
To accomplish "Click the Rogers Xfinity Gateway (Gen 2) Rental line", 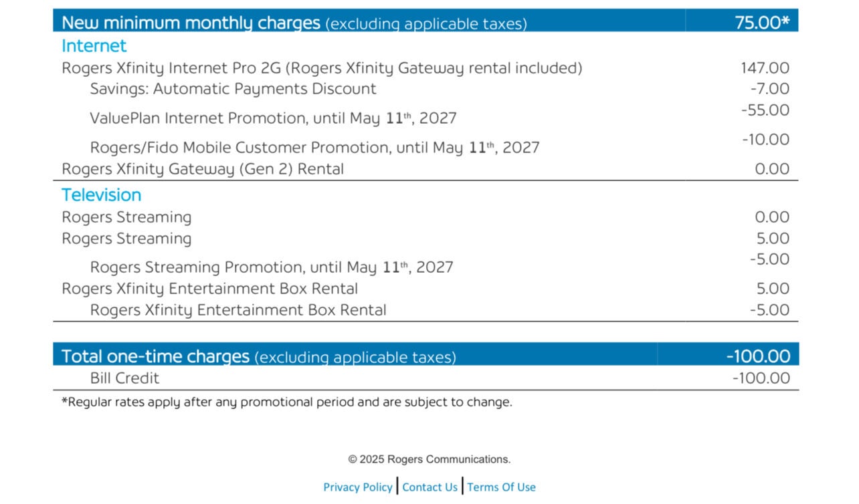I will [203, 169].
